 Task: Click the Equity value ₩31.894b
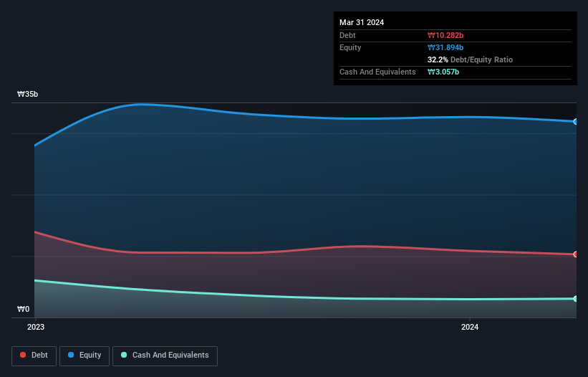tap(445, 47)
